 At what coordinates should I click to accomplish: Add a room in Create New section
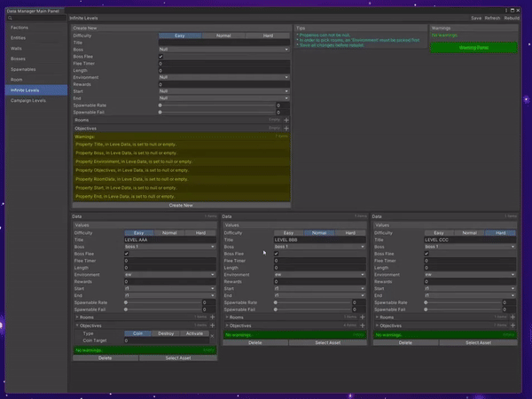tap(286, 120)
